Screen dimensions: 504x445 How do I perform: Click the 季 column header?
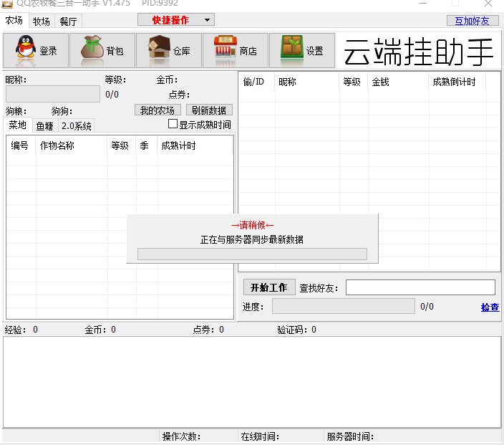pyautogui.click(x=146, y=145)
